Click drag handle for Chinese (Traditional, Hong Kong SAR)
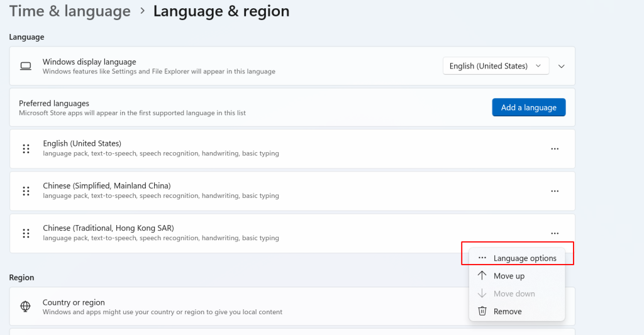Viewport: 644px width, 335px height. pos(26,233)
